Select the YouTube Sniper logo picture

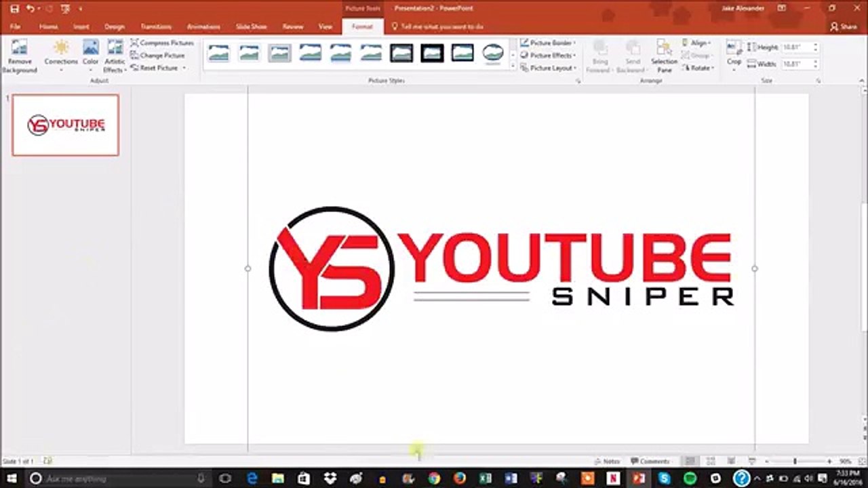pyautogui.click(x=501, y=268)
